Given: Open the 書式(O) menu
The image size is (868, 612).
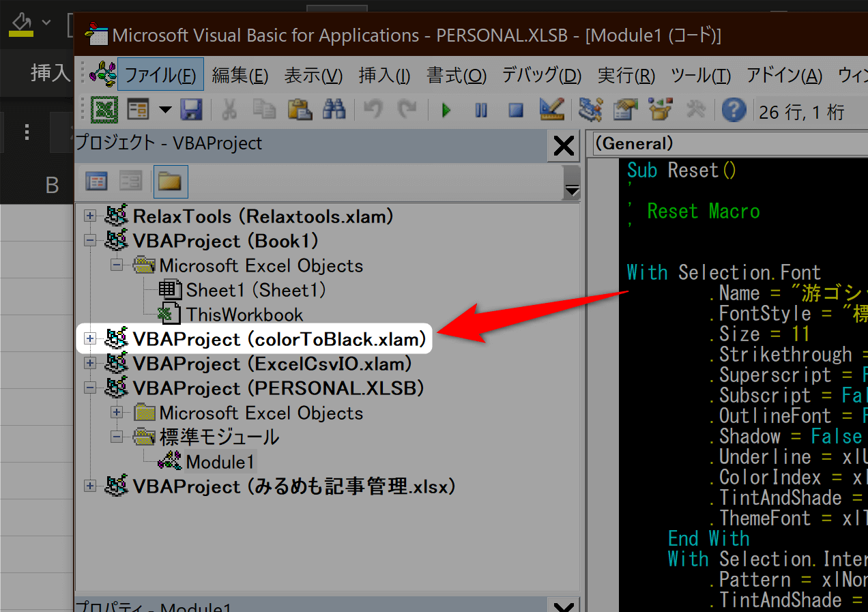Looking at the screenshot, I should pos(457,75).
